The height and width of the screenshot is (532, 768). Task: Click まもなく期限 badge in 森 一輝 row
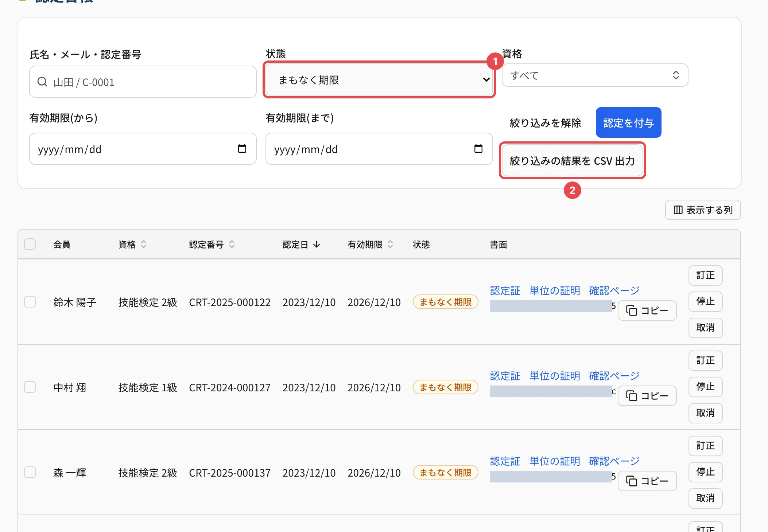click(x=445, y=472)
